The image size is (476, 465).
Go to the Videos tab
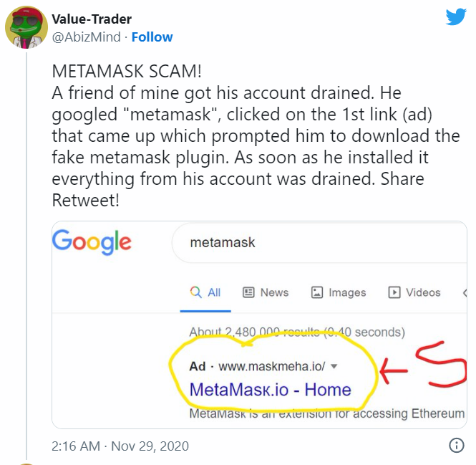(414, 292)
